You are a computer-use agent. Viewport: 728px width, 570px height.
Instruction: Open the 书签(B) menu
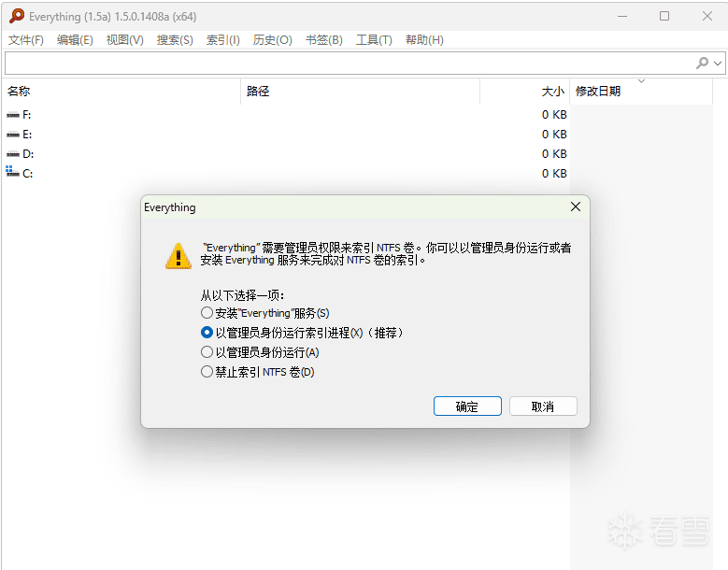point(324,40)
